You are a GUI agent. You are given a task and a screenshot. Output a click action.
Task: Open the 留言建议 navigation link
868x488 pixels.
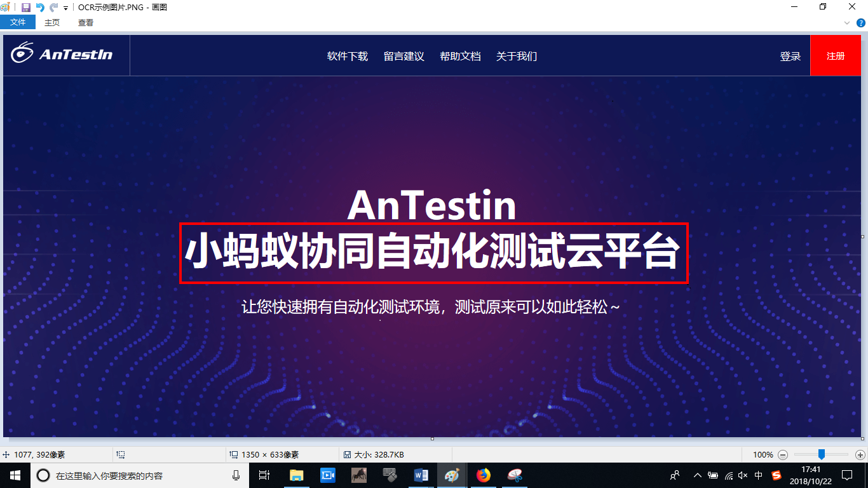(x=403, y=56)
